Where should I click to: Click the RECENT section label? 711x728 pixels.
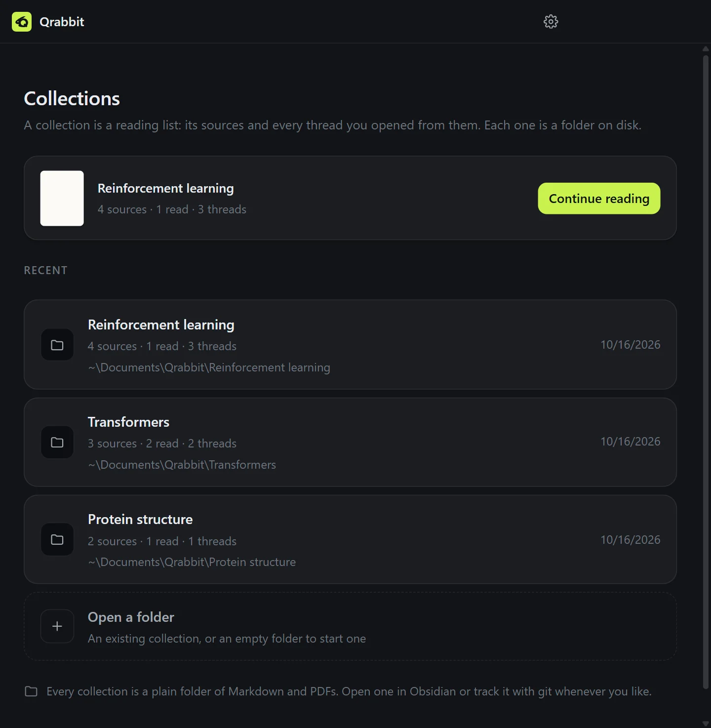tap(45, 270)
